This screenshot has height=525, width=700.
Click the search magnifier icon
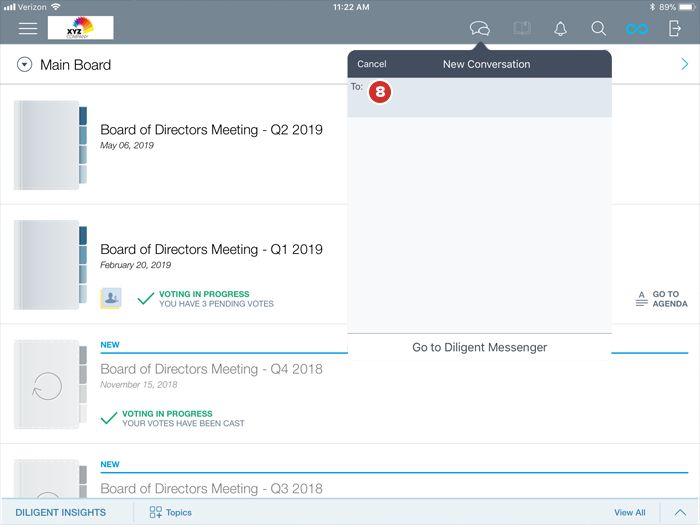(598, 29)
